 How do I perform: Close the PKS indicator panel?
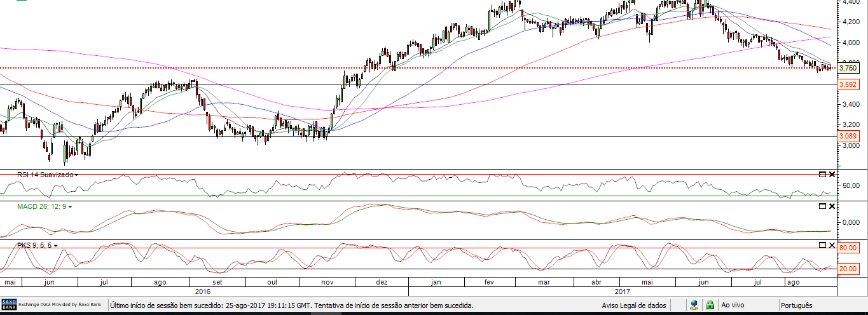pyautogui.click(x=832, y=245)
